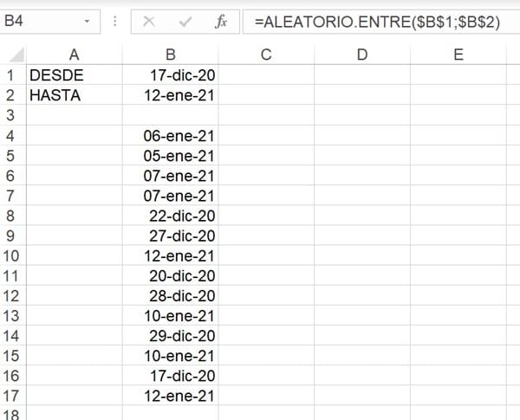Expand the Name Box dropdown arrow
The height and width of the screenshot is (420, 520).
coord(88,22)
